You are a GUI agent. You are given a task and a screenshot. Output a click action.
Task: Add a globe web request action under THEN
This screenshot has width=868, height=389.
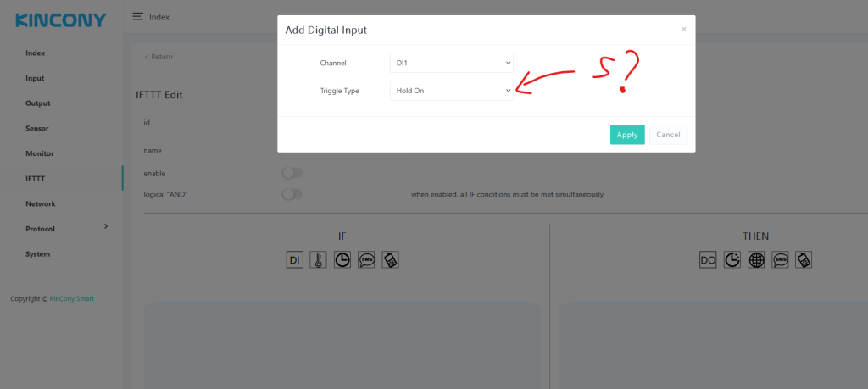(755, 260)
